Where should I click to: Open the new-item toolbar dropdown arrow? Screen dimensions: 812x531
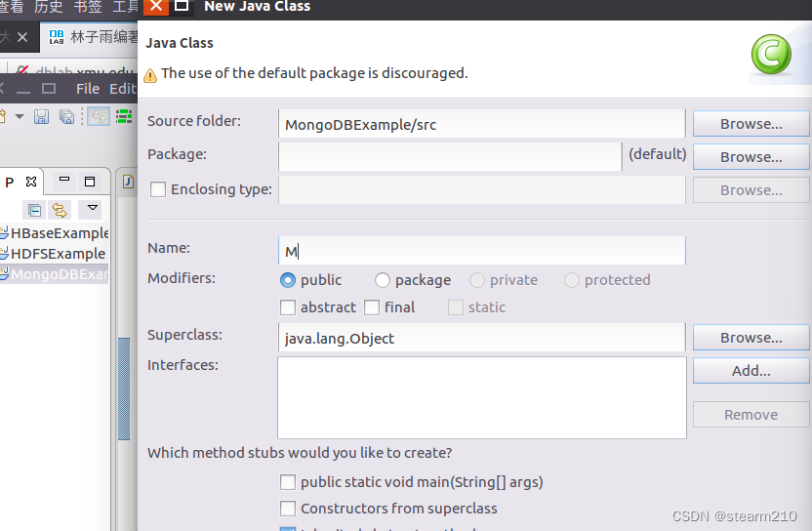19,117
